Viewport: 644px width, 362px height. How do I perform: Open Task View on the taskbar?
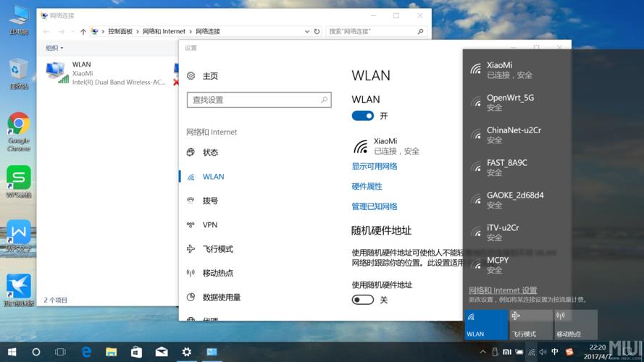[x=60, y=352]
